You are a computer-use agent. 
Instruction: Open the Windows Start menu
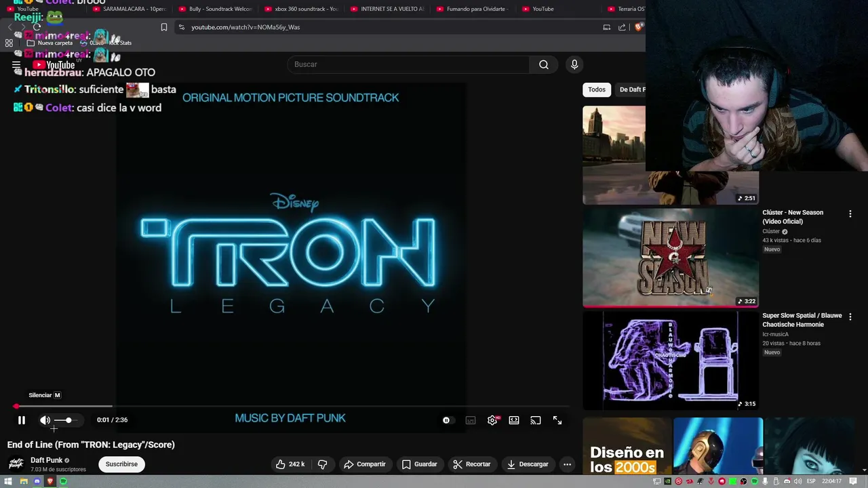pos(8,481)
